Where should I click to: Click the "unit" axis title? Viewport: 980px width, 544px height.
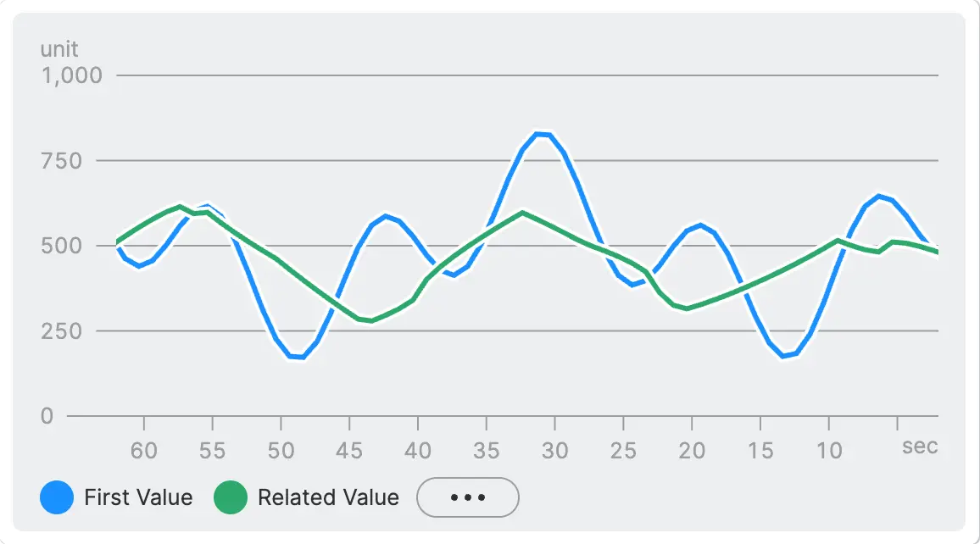click(x=59, y=49)
